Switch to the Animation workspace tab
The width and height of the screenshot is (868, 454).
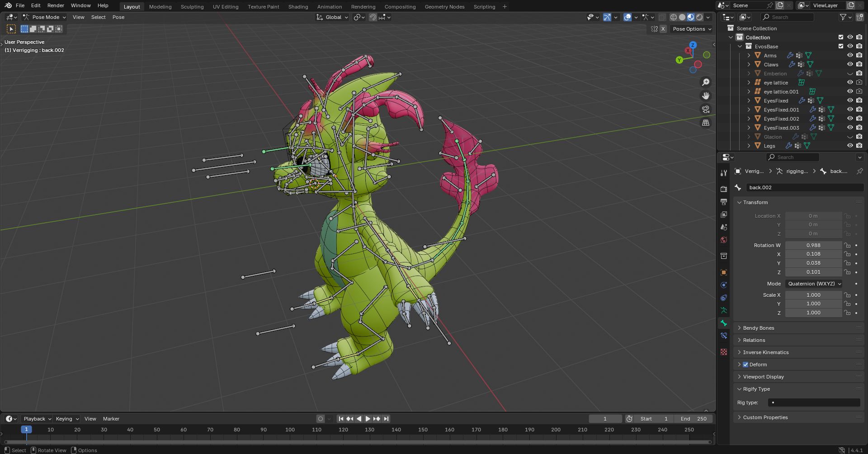click(x=329, y=7)
